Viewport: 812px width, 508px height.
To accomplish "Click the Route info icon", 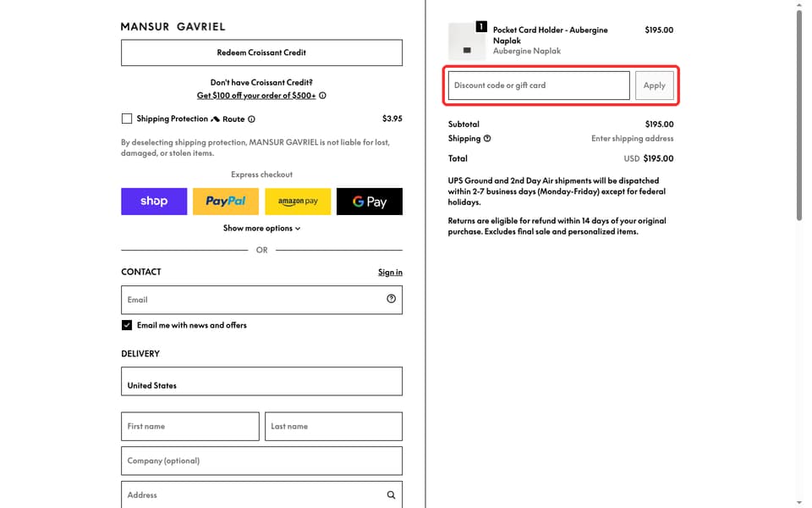I will coord(252,119).
